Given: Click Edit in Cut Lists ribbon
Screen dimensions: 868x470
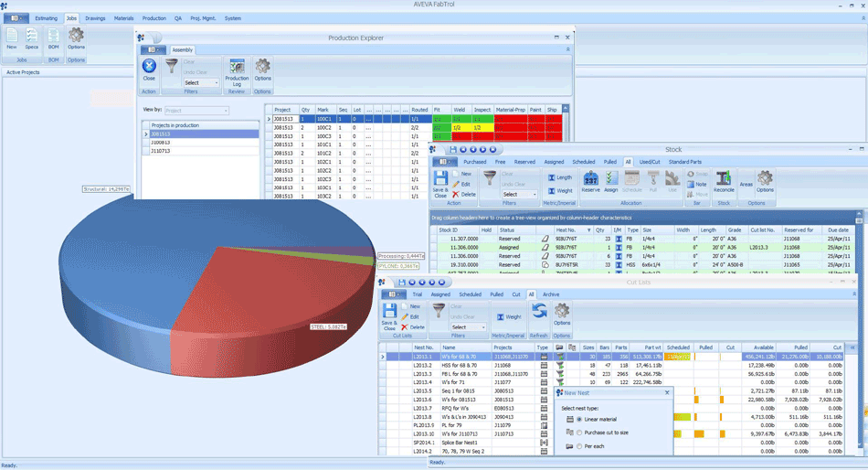Looking at the screenshot, I should (x=410, y=316).
